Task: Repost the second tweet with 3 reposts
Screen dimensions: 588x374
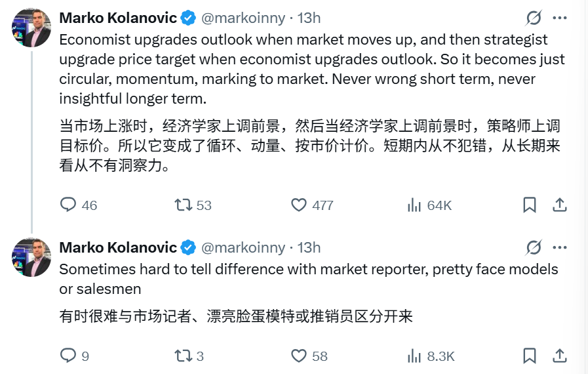Action: (x=184, y=356)
